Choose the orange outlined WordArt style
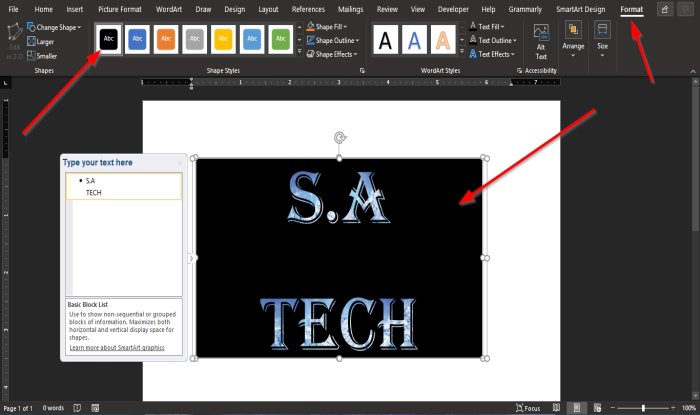Screen dimensions: 700x415 [442, 40]
